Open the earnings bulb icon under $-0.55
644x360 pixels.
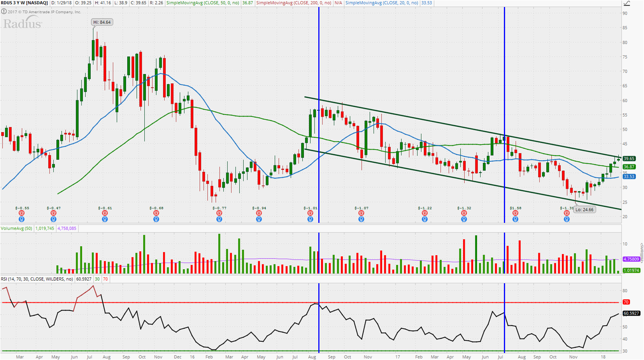(x=22, y=219)
